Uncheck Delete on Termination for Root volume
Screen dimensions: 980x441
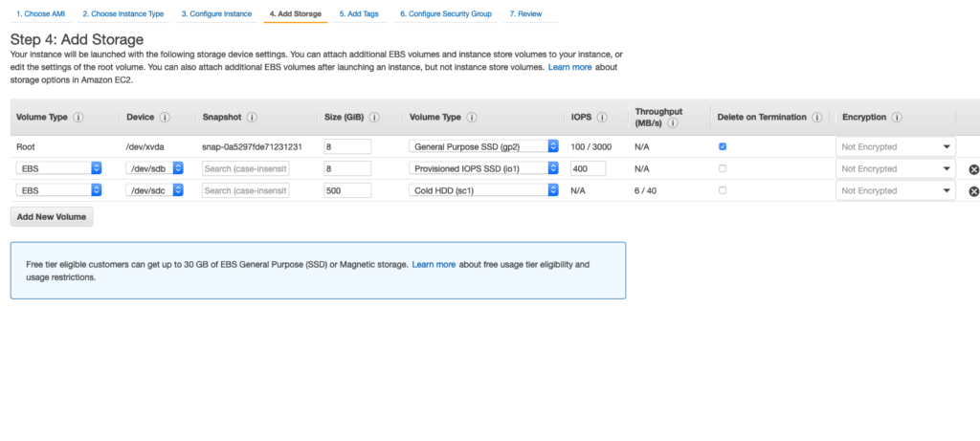723,146
